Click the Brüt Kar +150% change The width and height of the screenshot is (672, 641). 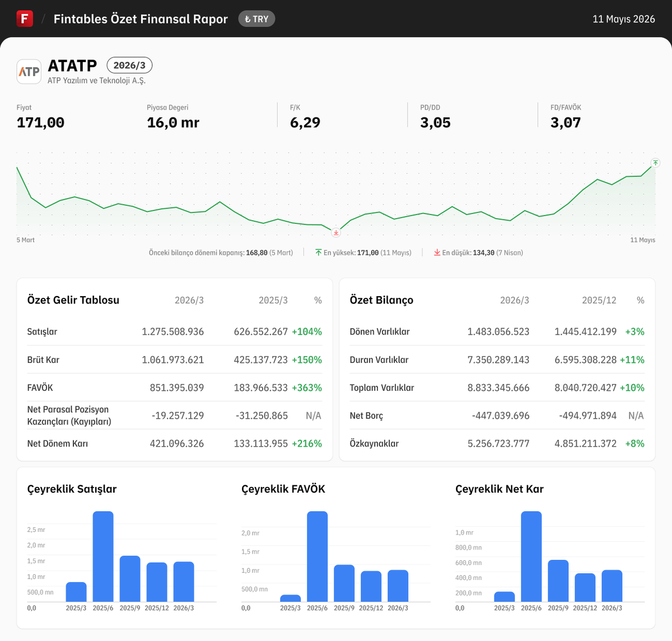point(307,359)
